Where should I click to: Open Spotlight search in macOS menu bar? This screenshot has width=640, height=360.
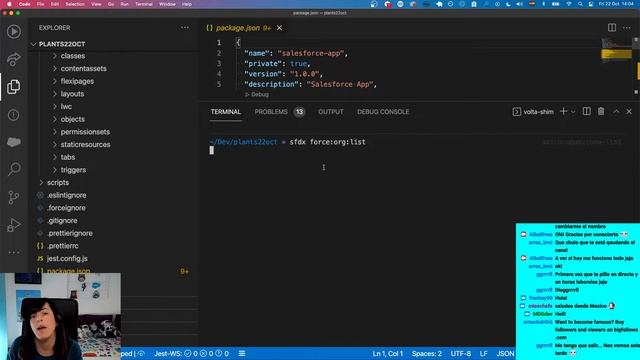tap(580, 4)
